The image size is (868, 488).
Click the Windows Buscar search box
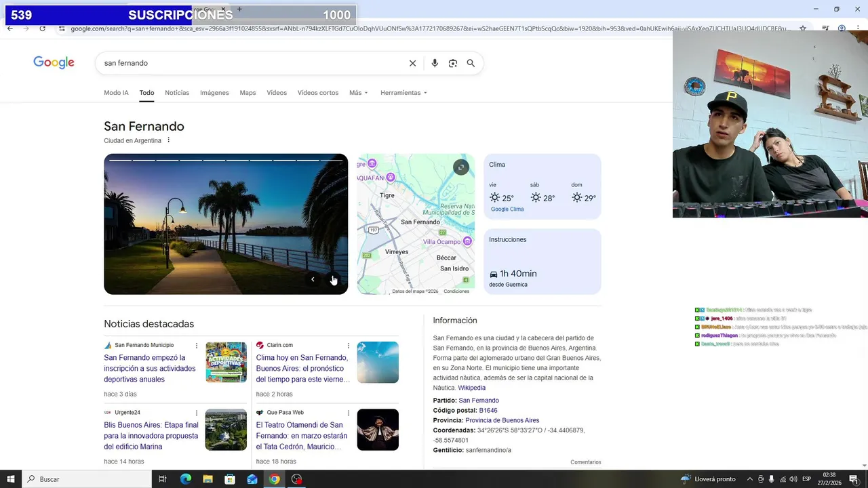(x=87, y=479)
